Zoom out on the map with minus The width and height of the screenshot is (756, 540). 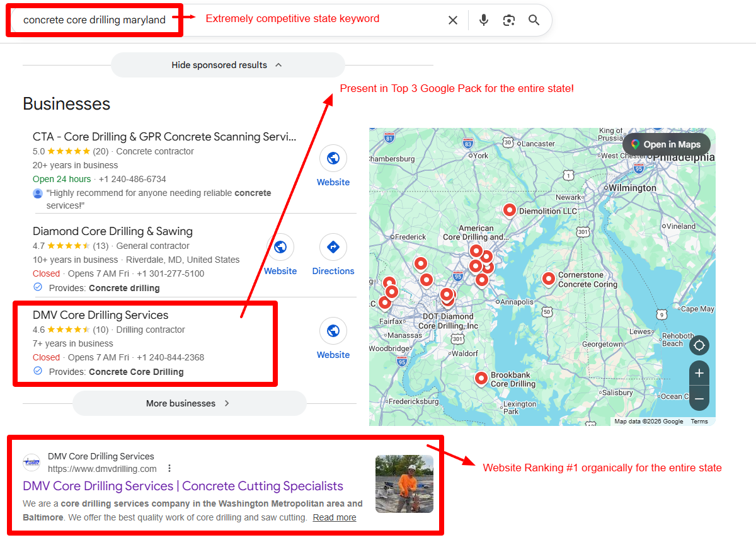point(699,398)
